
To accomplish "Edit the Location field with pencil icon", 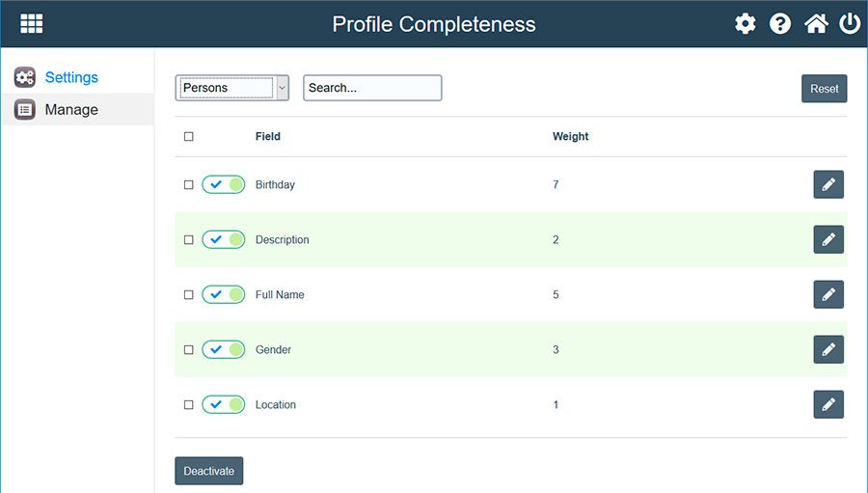I will pos(828,404).
